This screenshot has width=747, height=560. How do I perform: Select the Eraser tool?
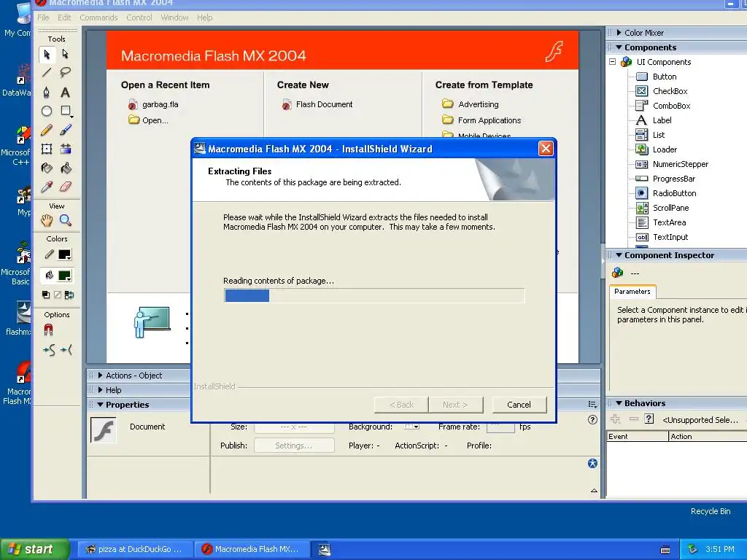point(66,187)
